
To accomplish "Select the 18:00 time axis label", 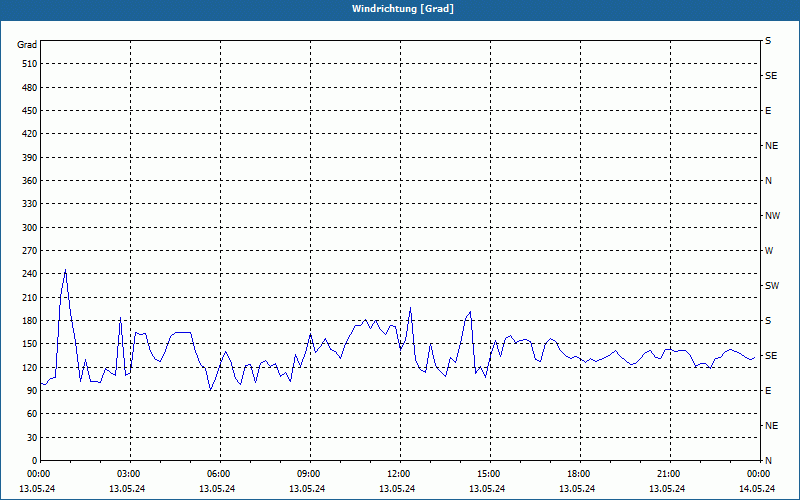I will (579, 474).
